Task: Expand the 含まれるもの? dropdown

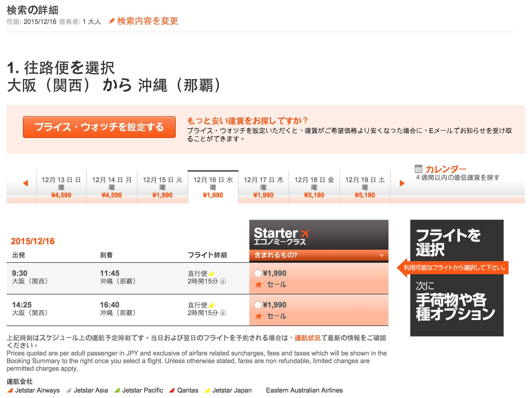Action: pos(319,255)
